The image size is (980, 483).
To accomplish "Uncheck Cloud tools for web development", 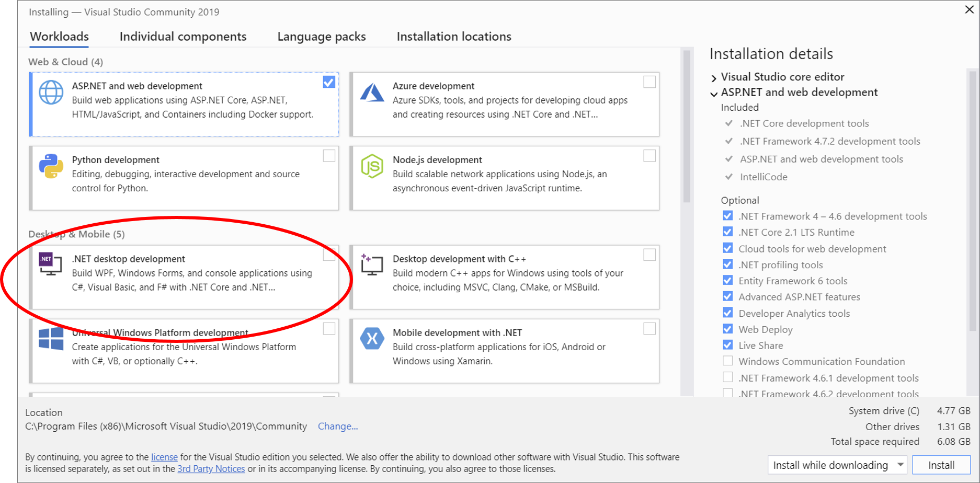I will coord(727,248).
